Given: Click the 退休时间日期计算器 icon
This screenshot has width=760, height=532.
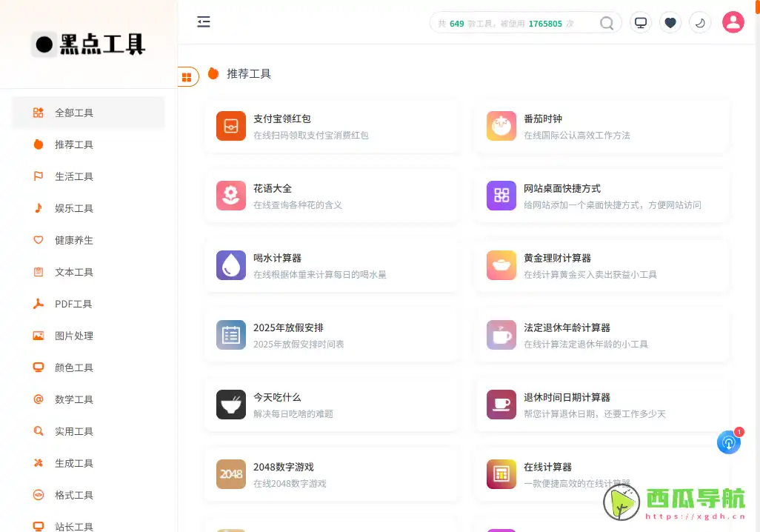Looking at the screenshot, I should 501,405.
